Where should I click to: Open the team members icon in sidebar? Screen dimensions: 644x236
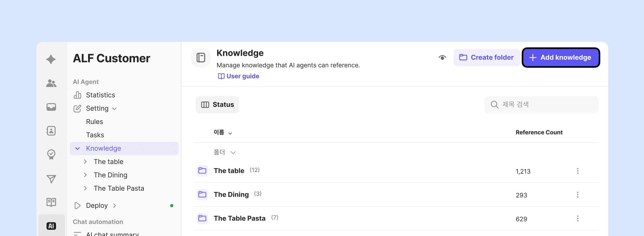[51, 83]
